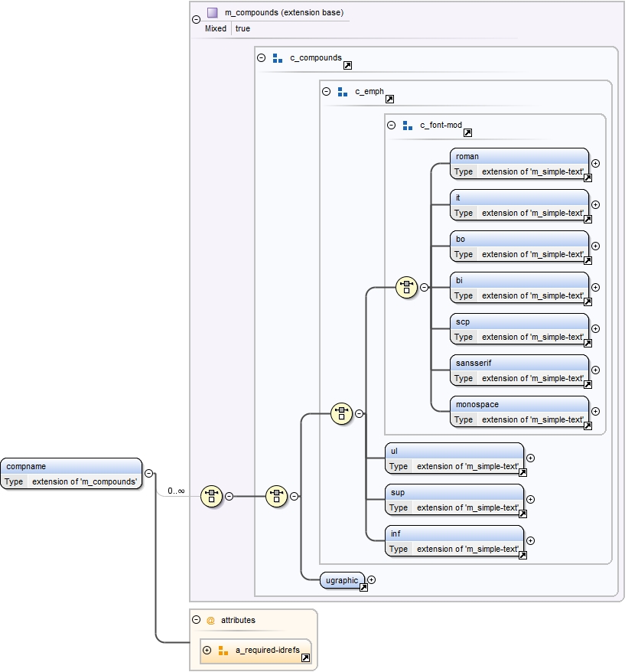Select the ul element box
Viewport: 638px width, 672px height.
coord(454,451)
